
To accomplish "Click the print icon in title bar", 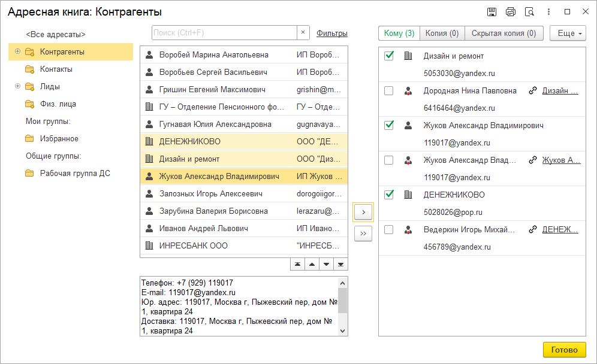I will [x=510, y=12].
